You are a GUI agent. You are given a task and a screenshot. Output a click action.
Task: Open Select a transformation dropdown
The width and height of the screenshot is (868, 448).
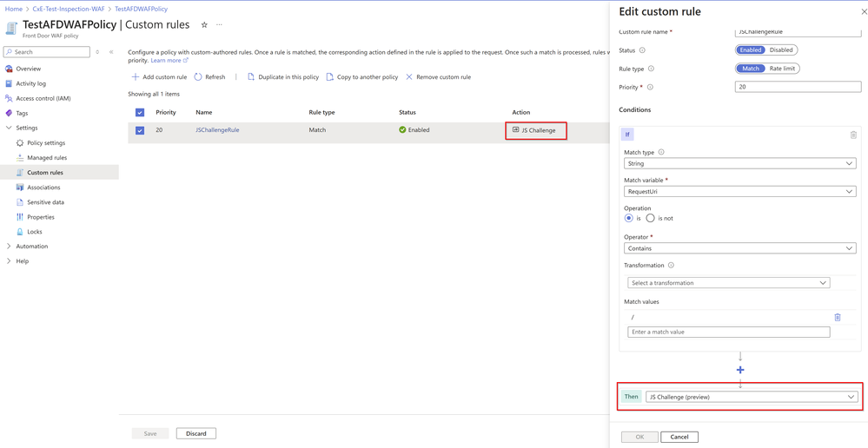point(728,283)
